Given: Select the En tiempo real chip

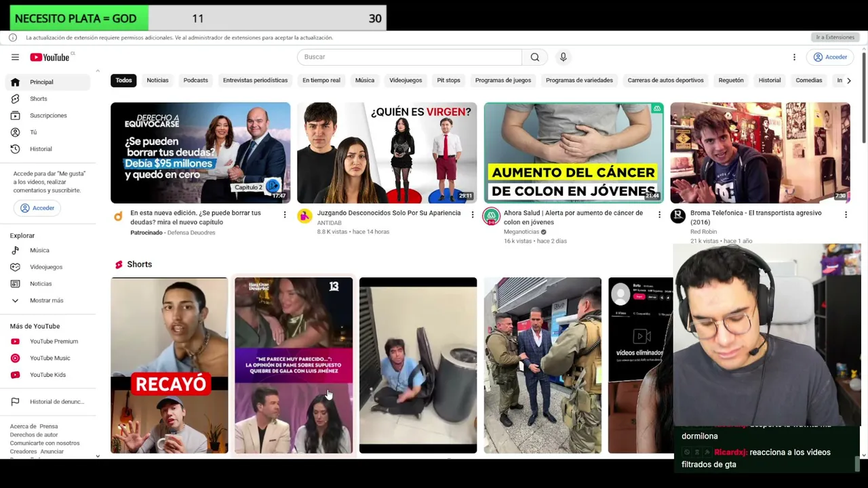Looking at the screenshot, I should click(321, 81).
